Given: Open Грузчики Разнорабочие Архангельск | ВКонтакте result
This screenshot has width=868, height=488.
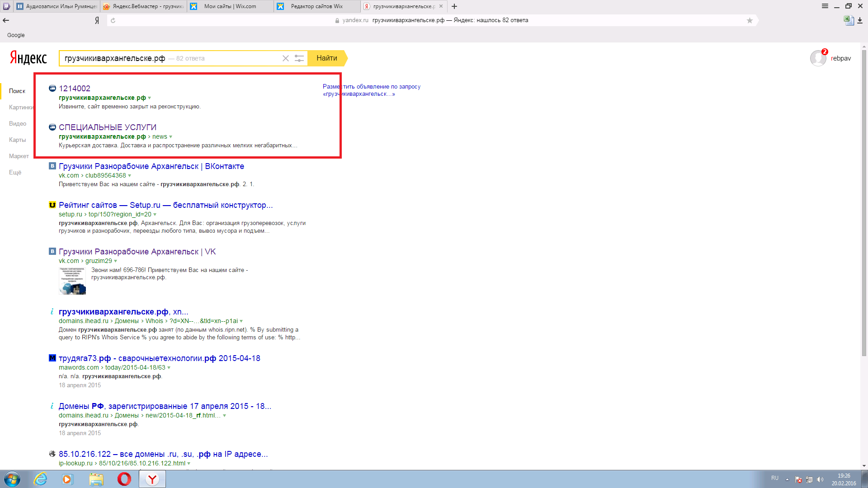Looking at the screenshot, I should pyautogui.click(x=151, y=166).
